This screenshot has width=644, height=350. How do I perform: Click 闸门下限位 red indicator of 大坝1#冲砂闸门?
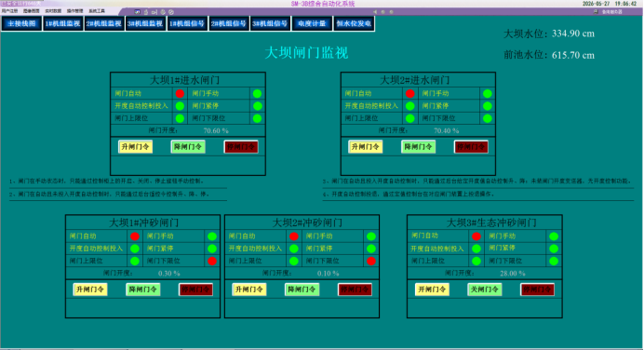(212, 261)
